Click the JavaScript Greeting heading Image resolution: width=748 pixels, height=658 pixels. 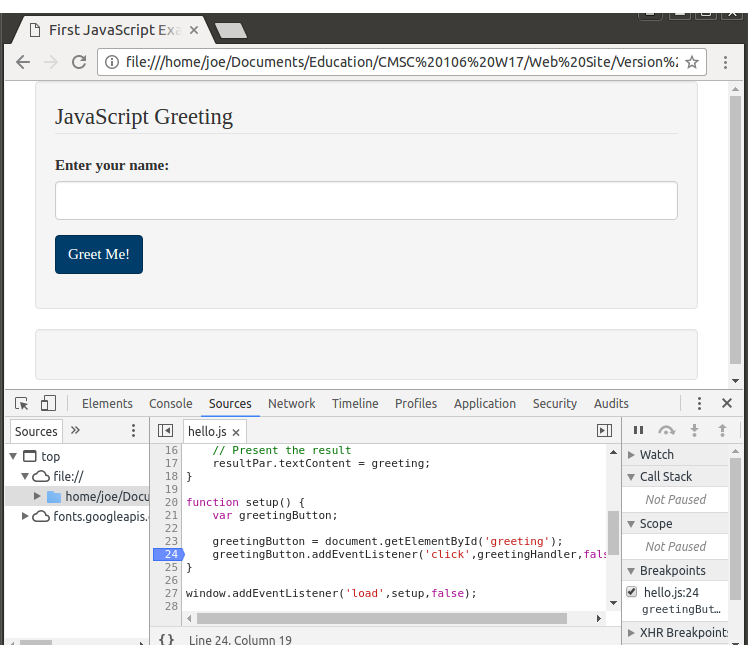pos(144,117)
